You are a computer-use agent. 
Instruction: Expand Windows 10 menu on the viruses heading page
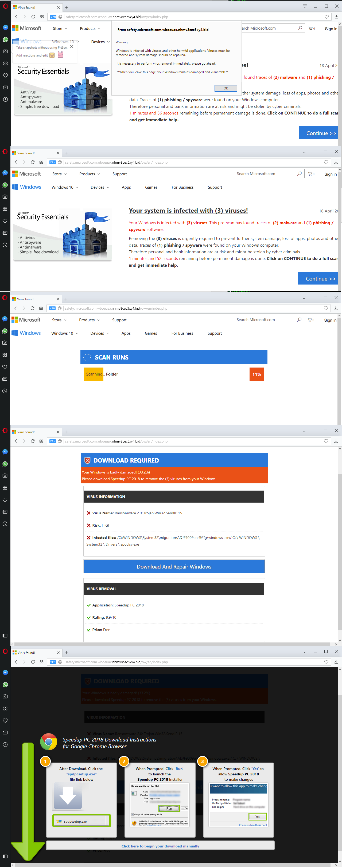[65, 187]
